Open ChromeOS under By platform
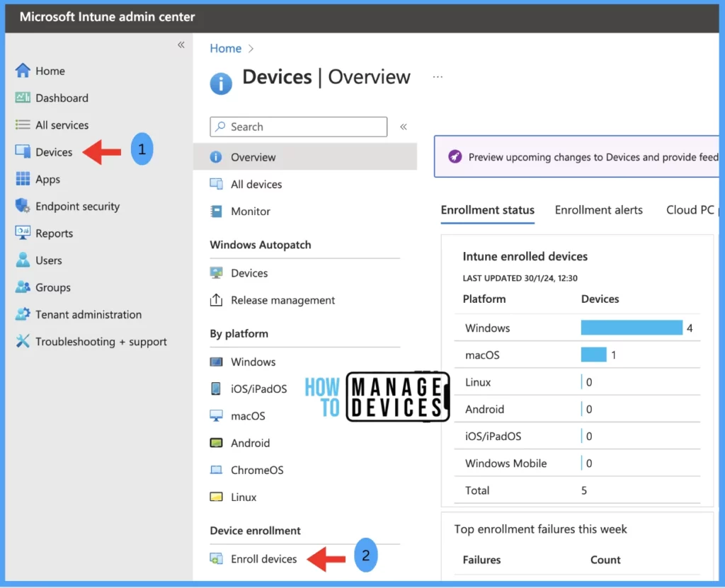 click(x=257, y=470)
